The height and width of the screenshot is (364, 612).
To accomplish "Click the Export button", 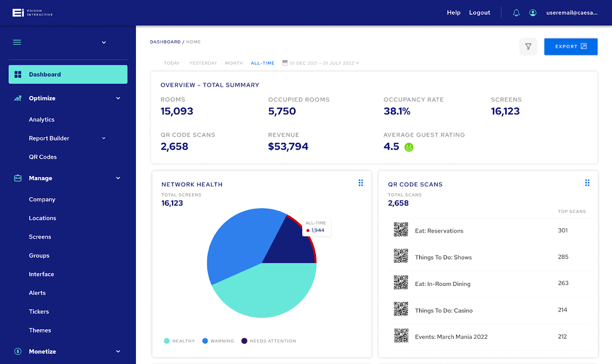I will 571,47.
